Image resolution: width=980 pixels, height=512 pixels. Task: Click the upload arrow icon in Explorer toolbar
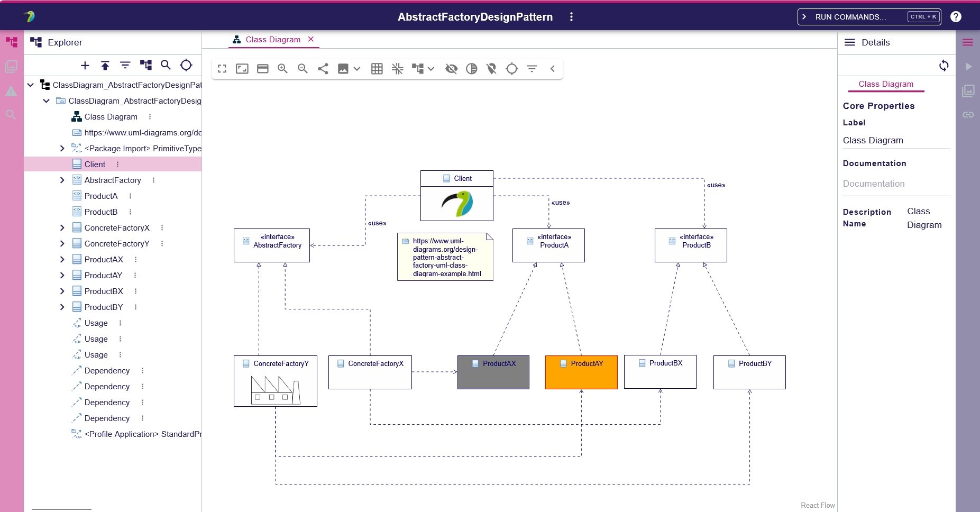tap(105, 65)
